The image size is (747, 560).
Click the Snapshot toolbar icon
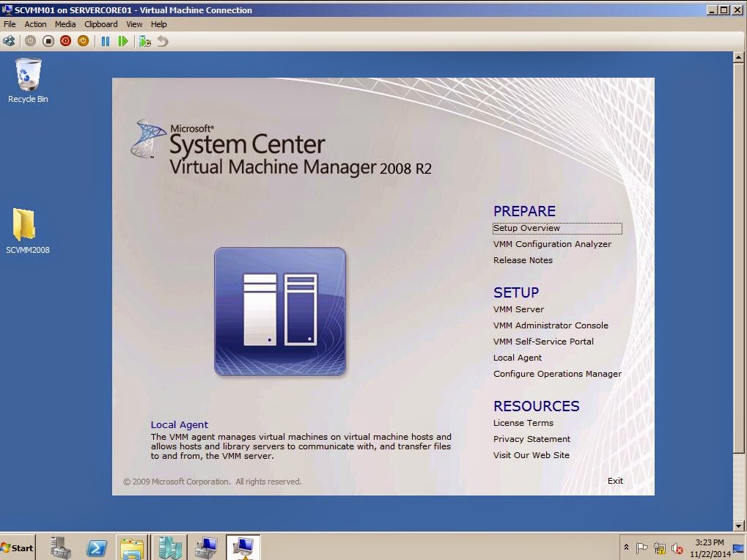[x=145, y=42]
